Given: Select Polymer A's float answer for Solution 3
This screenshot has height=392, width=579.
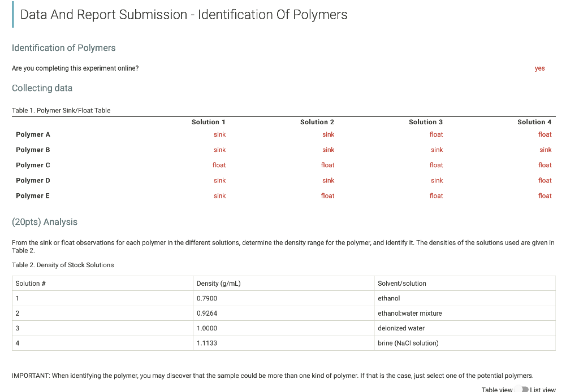Looking at the screenshot, I should [x=436, y=134].
